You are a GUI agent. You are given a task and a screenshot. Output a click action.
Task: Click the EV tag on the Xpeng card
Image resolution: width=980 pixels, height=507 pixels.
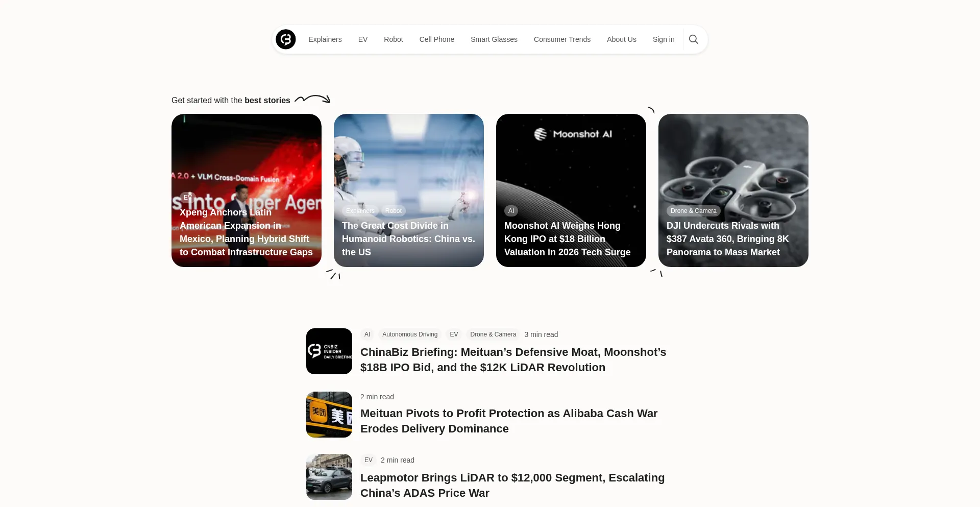tap(187, 198)
